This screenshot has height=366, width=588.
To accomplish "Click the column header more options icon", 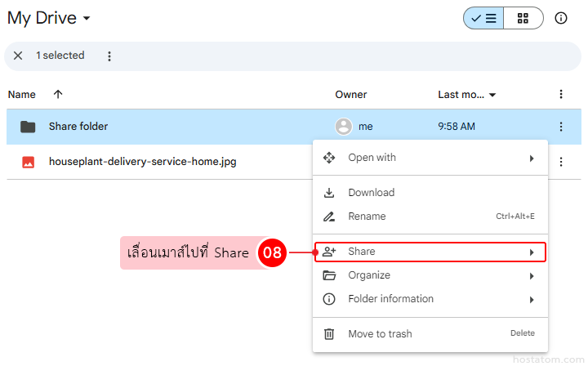I will click(x=561, y=95).
